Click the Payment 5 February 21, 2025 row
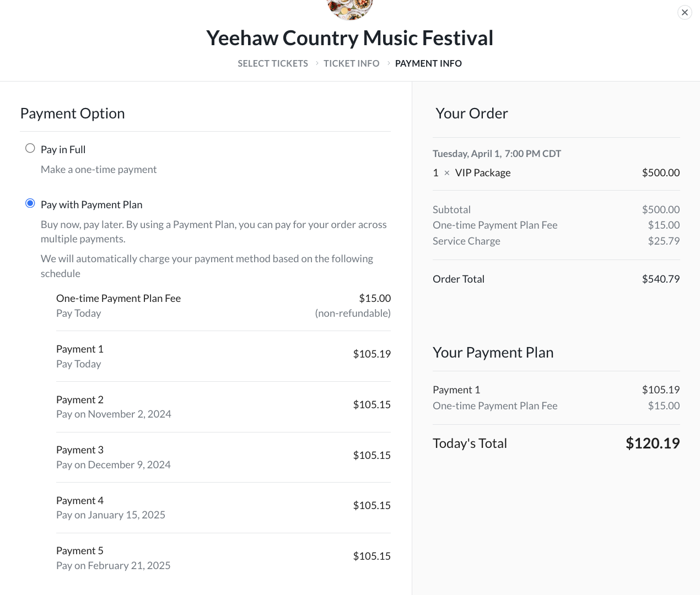The image size is (700, 595). pos(223,558)
